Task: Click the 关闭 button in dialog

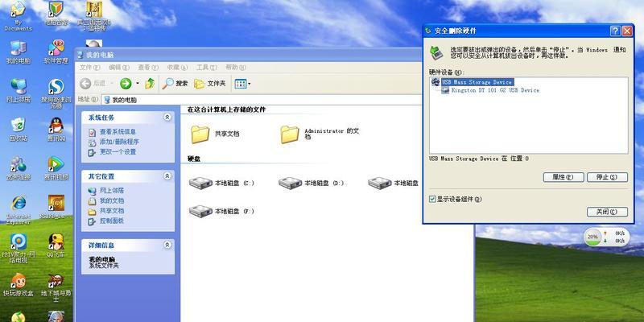Action: [607, 212]
